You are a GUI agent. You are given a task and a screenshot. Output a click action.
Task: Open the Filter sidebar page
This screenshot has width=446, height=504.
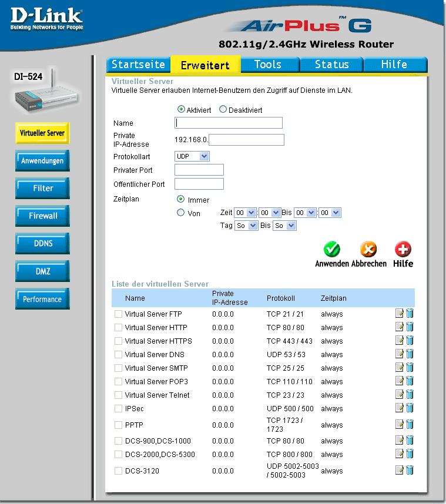[x=42, y=188]
